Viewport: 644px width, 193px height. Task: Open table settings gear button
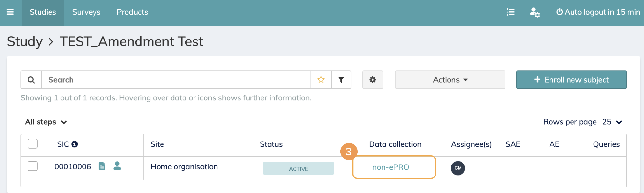pyautogui.click(x=372, y=80)
